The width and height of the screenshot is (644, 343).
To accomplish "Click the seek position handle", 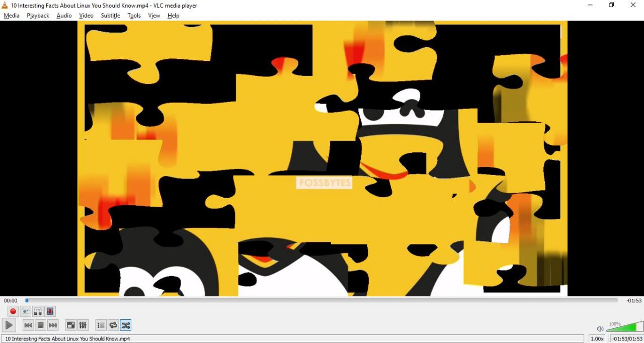I will [x=27, y=300].
